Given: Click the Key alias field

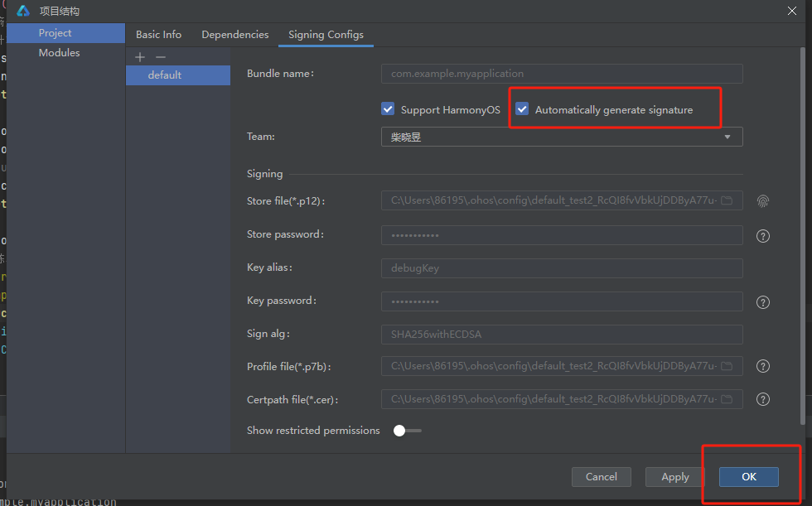Looking at the screenshot, I should pyautogui.click(x=562, y=268).
